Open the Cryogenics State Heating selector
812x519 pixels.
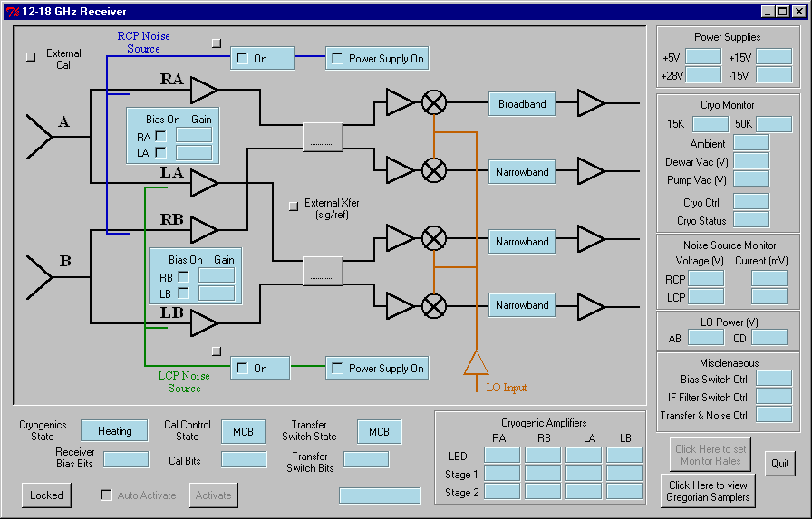114,431
